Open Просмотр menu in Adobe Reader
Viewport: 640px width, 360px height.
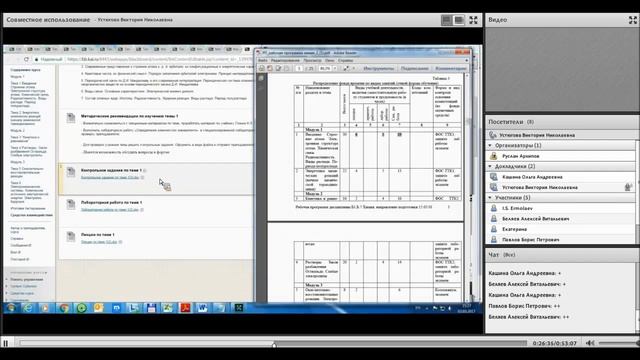click(x=312, y=60)
